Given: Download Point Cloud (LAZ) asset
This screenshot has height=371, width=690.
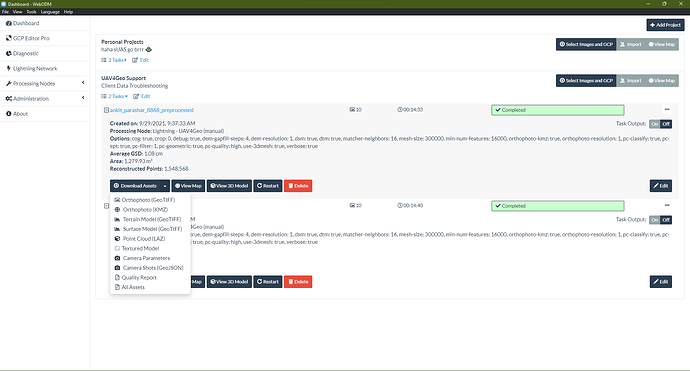Looking at the screenshot, I should (150, 239).
